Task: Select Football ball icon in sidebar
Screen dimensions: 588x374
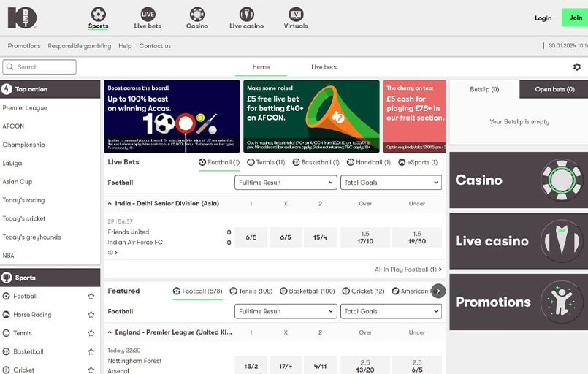Action: pos(6,296)
